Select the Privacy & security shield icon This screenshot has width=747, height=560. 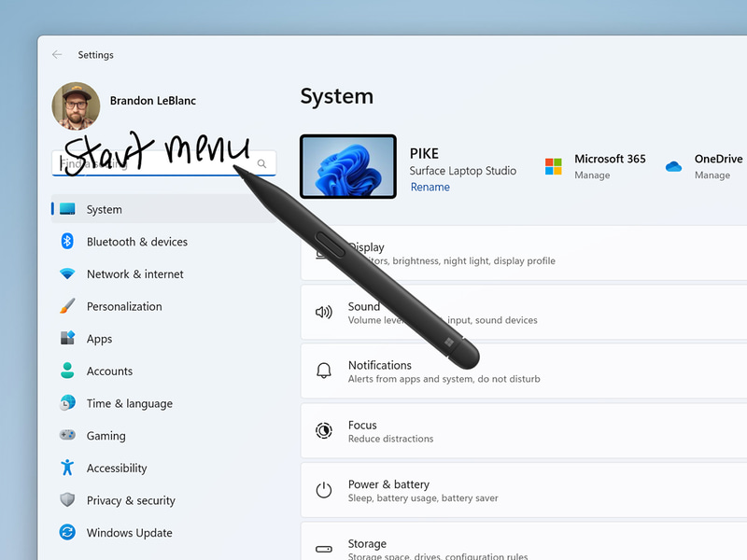point(66,500)
